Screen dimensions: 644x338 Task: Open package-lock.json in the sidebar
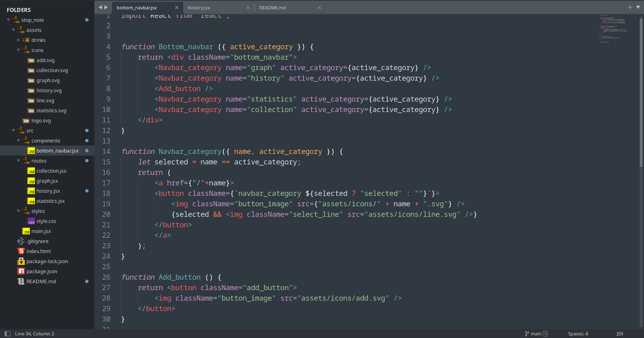pyautogui.click(x=47, y=261)
